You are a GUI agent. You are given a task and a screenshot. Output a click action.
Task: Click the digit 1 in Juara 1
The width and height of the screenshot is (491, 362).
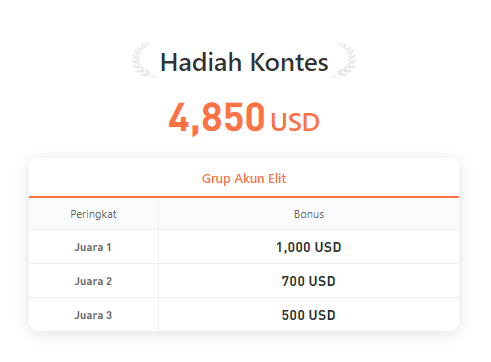[109, 247]
